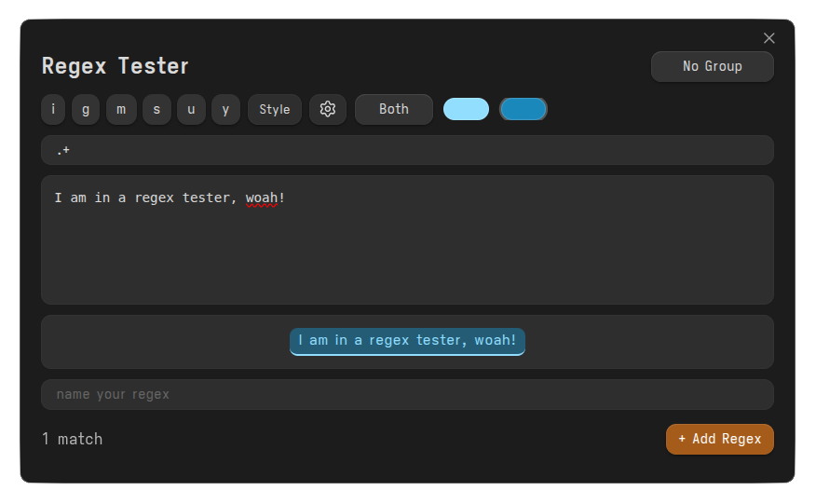Toggle the multiline m flag
This screenshot has width=816, height=504.
pos(121,109)
